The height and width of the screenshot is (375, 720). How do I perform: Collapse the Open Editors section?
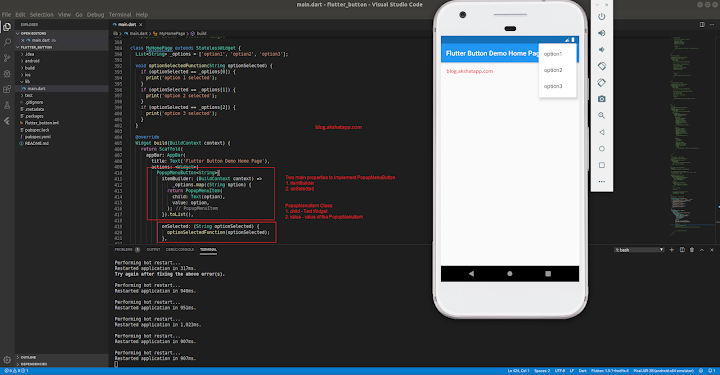tap(33, 34)
